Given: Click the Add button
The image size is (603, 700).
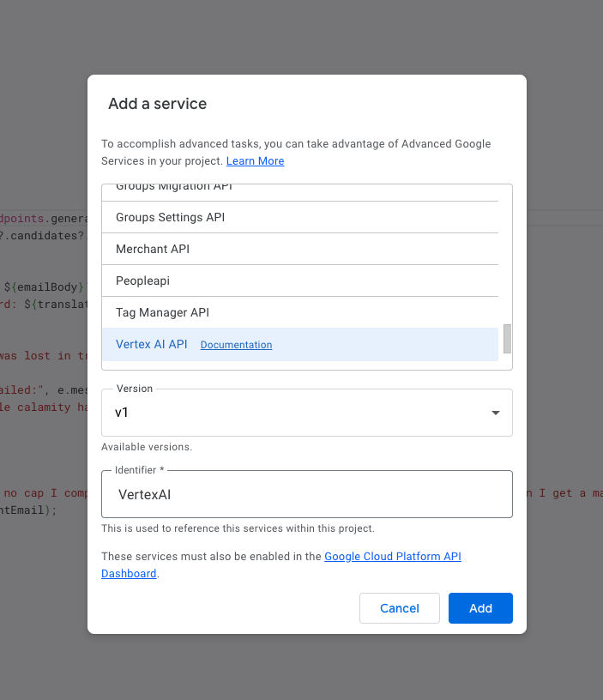Looking at the screenshot, I should click(x=480, y=608).
